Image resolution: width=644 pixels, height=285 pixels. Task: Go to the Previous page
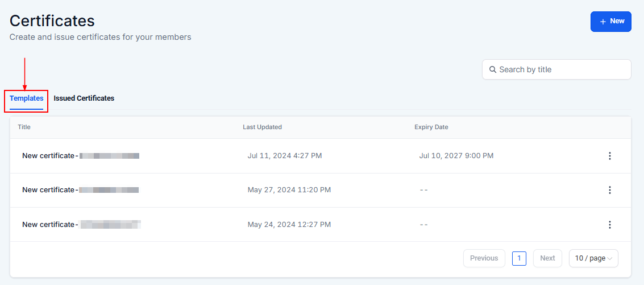point(484,258)
